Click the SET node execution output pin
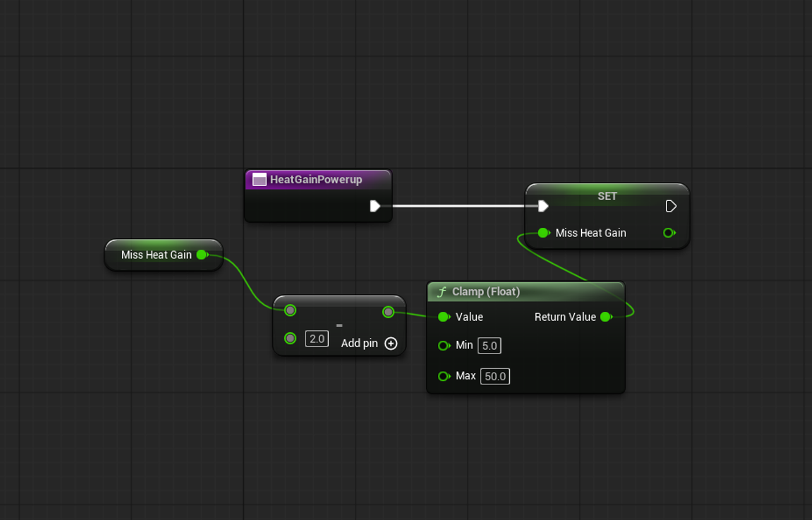 [x=670, y=206]
